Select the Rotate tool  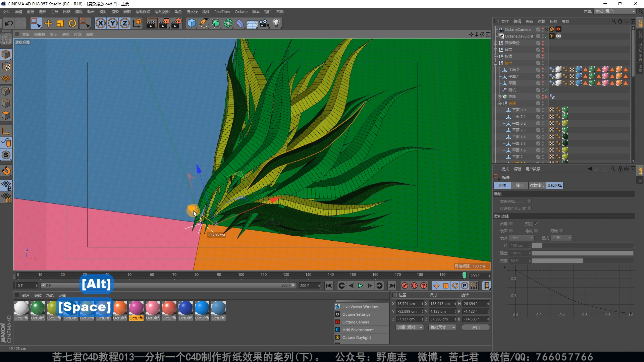[72, 23]
